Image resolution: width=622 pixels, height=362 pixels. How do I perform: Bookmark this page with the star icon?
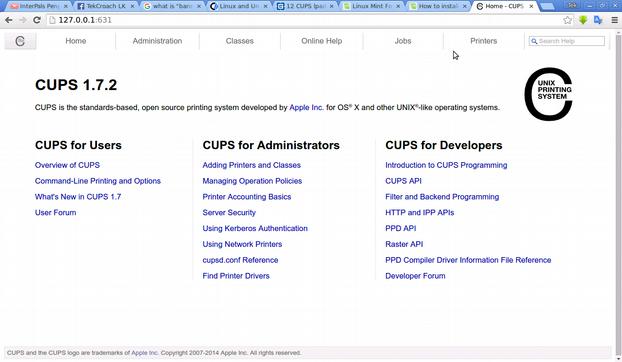point(568,20)
